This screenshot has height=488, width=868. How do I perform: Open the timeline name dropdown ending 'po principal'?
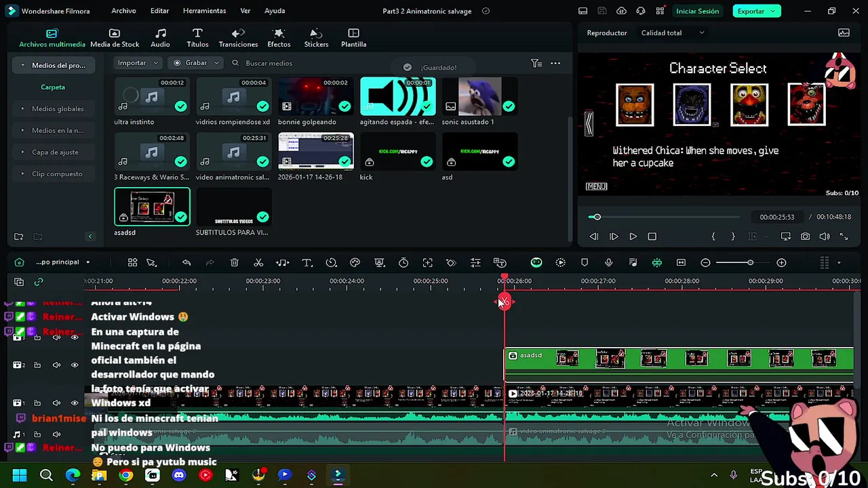pyautogui.click(x=62, y=262)
